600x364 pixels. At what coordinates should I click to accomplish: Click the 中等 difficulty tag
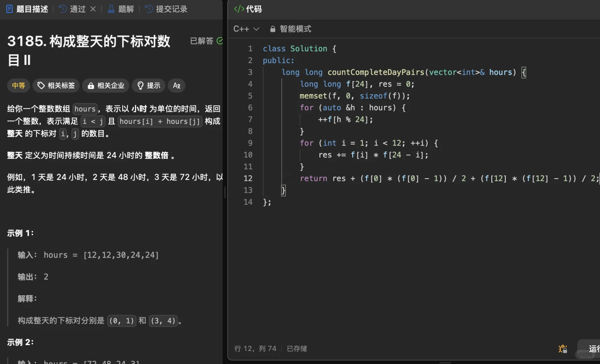19,86
